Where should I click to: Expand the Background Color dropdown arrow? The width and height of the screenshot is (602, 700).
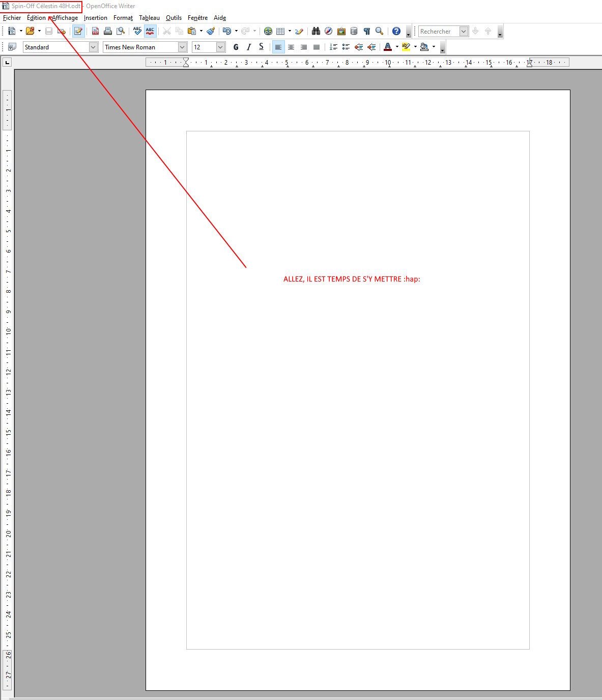coord(434,47)
